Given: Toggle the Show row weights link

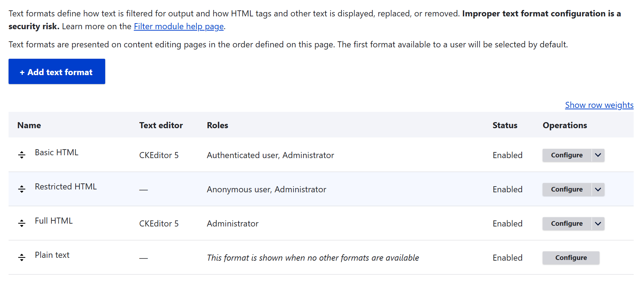Looking at the screenshot, I should [599, 105].
